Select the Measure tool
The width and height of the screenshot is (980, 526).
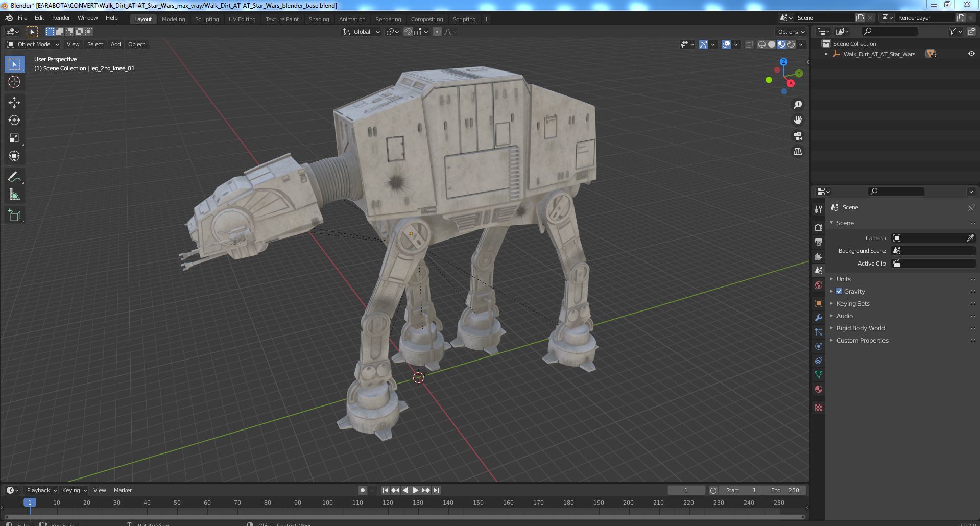tap(14, 195)
